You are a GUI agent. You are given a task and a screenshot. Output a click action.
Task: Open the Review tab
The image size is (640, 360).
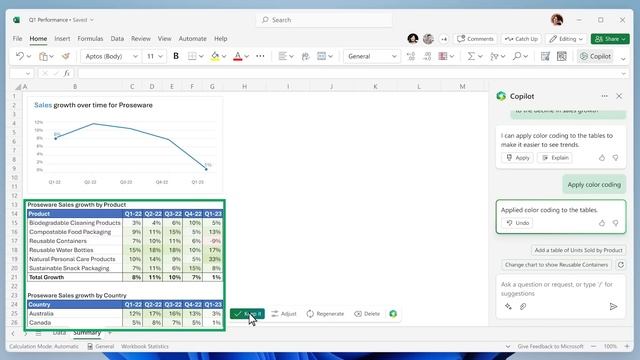click(x=141, y=39)
